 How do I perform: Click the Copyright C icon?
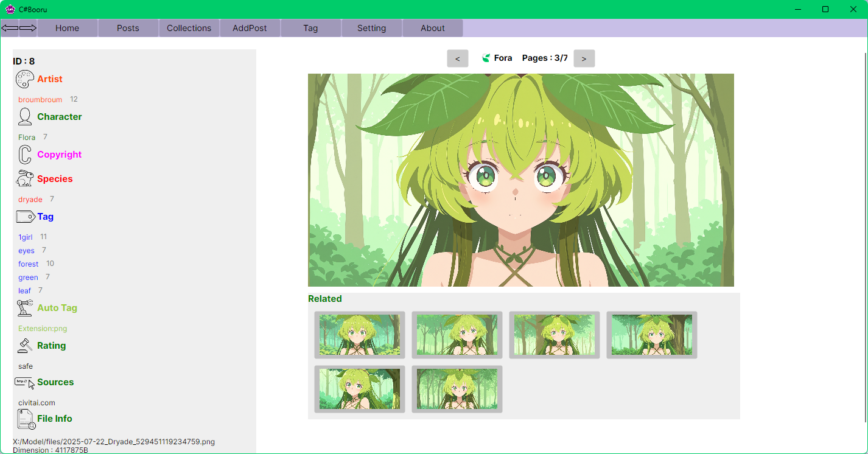[25, 155]
